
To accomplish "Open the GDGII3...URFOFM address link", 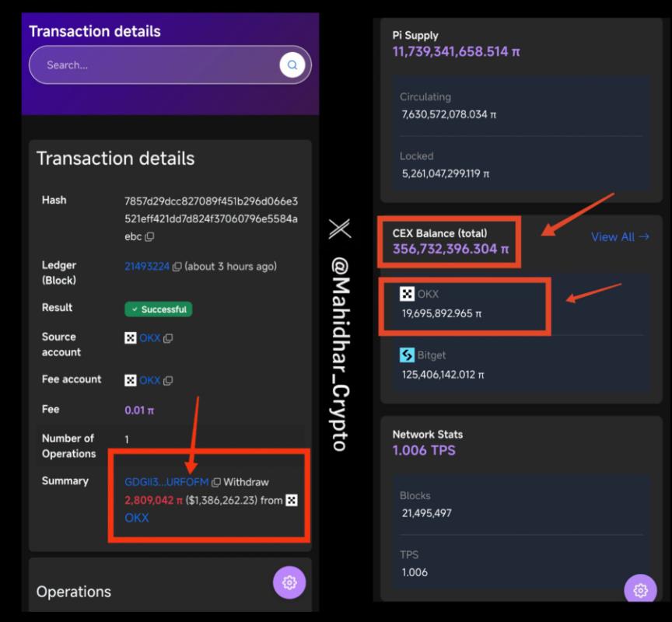I will [x=166, y=482].
